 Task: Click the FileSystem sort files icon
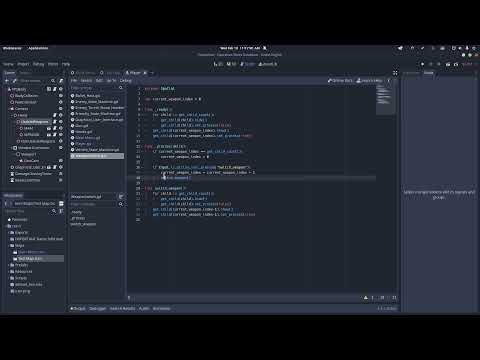61,211
